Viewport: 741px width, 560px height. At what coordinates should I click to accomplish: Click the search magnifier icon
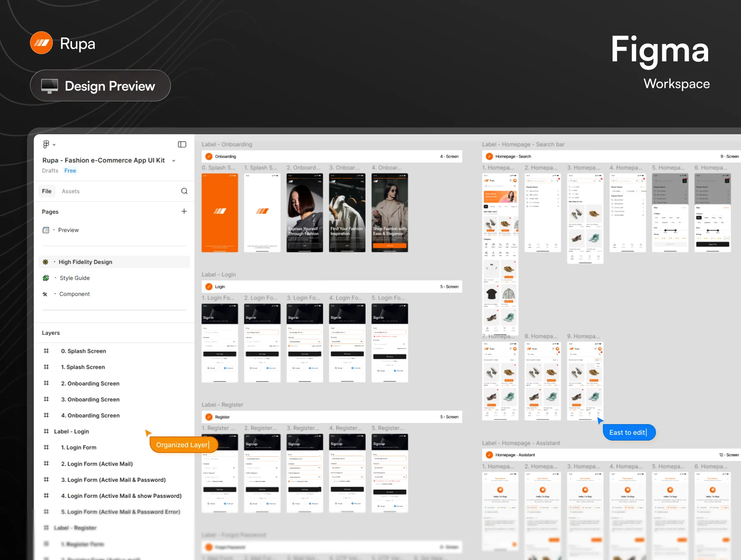pos(184,191)
